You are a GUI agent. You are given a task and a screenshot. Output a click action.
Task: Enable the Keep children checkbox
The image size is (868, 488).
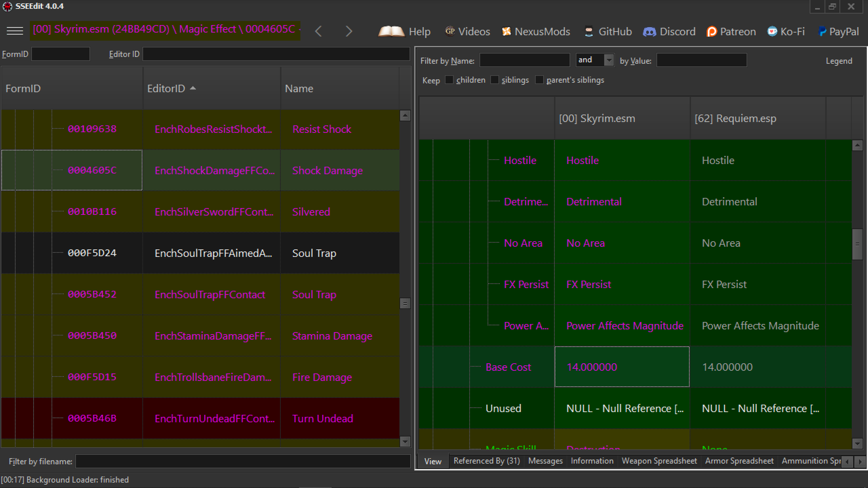(x=449, y=80)
